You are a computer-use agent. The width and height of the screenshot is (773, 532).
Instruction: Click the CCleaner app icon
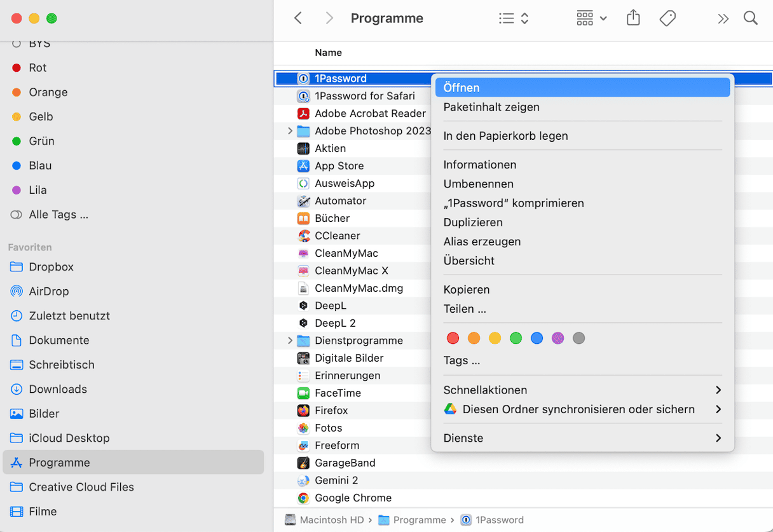pyautogui.click(x=303, y=236)
